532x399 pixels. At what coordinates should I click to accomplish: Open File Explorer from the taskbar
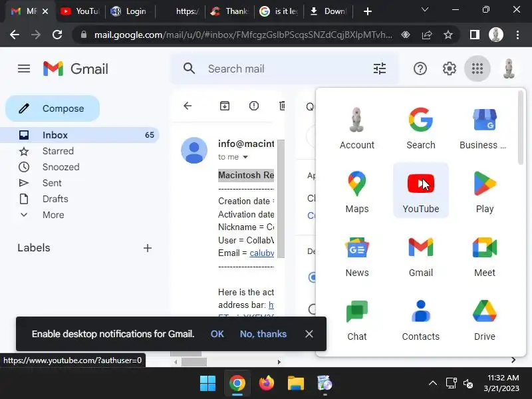pos(295,384)
